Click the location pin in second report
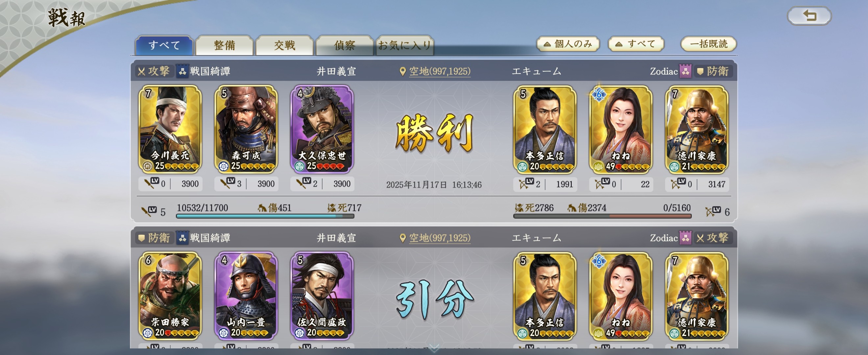868x355 pixels. pos(402,238)
